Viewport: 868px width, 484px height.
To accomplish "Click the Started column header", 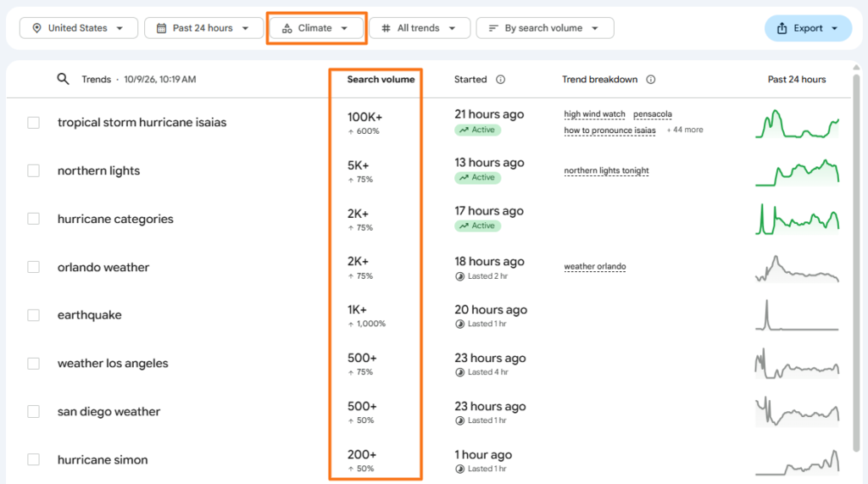I will click(x=470, y=80).
